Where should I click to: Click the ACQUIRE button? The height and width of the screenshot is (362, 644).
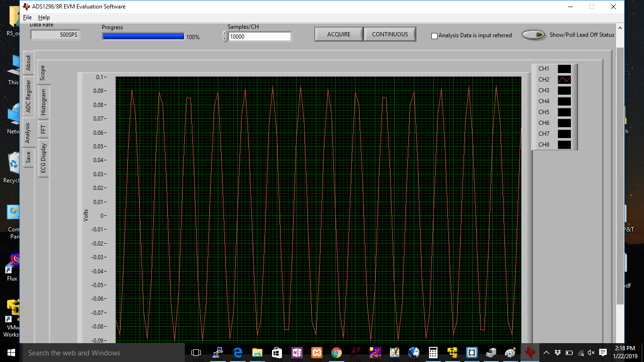pos(339,34)
